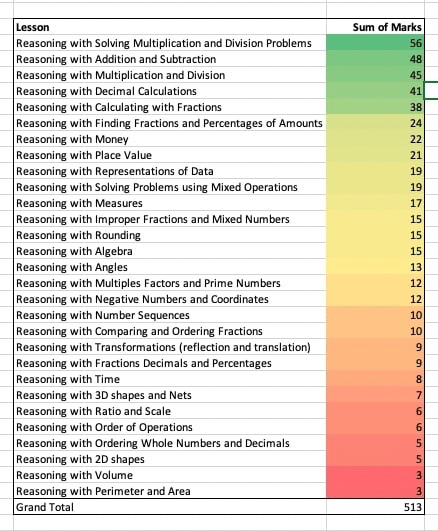This screenshot has height=531, width=438.
Task: Select the Lesson header cell
Action: [170, 27]
